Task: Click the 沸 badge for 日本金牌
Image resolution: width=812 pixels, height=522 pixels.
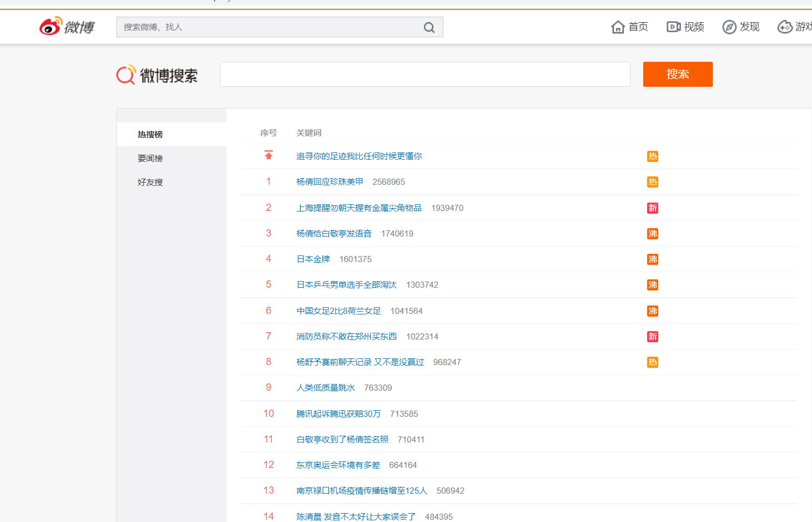Action: pos(653,259)
